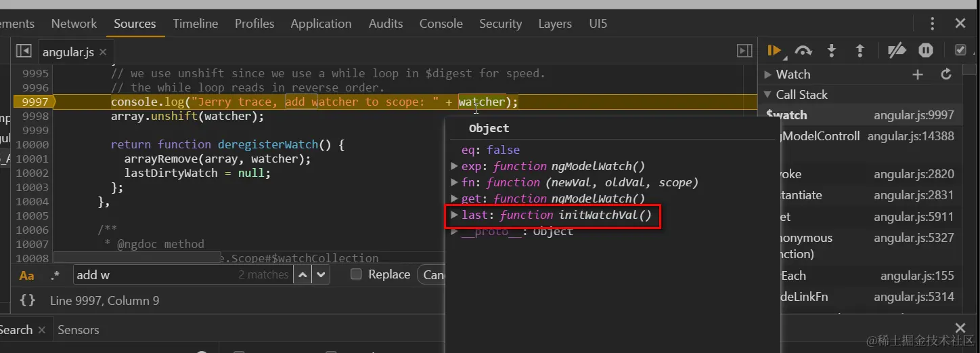Toggle case-sensitive search Aa

tap(26, 275)
